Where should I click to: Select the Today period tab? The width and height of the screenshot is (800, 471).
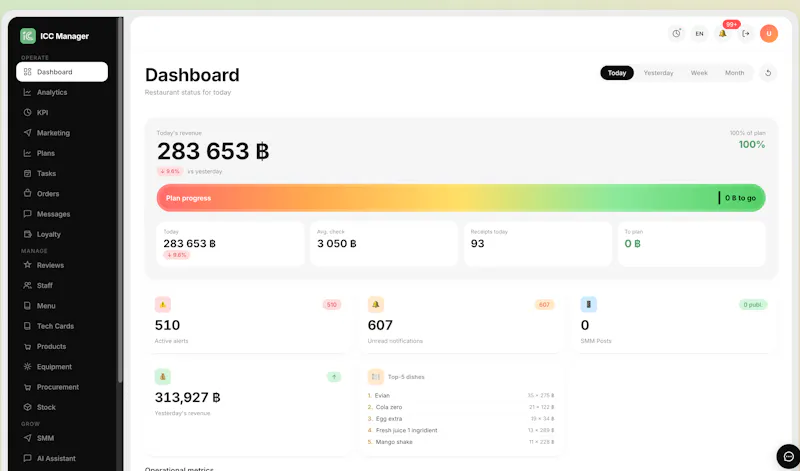tap(617, 73)
